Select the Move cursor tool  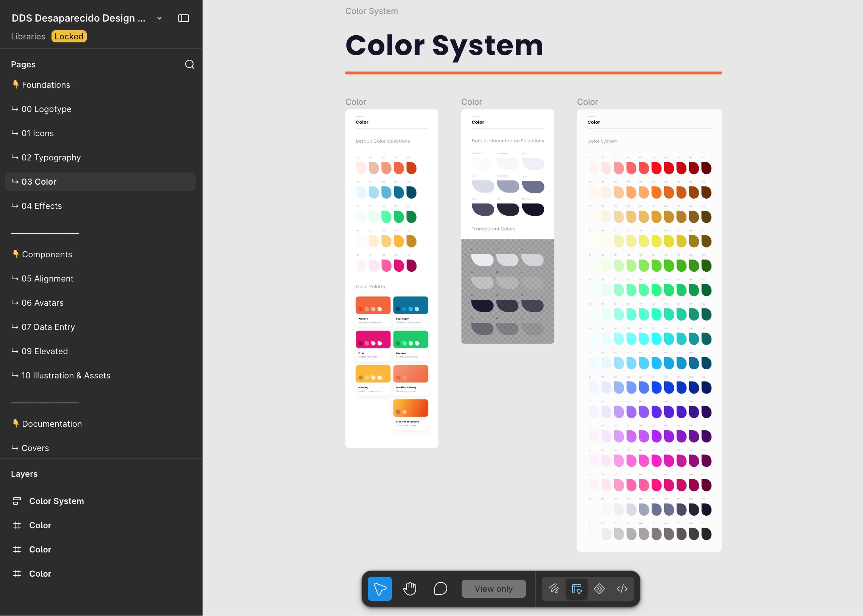coord(379,589)
